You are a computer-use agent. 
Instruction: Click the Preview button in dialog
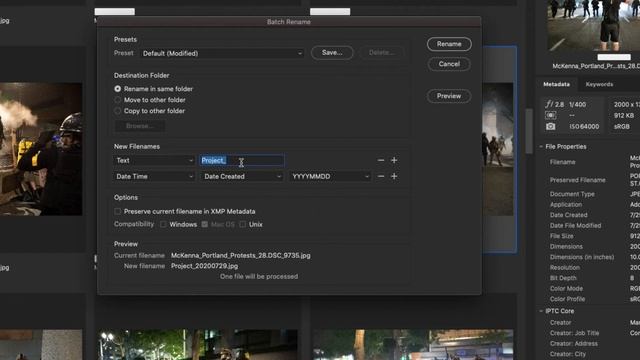[x=449, y=96]
